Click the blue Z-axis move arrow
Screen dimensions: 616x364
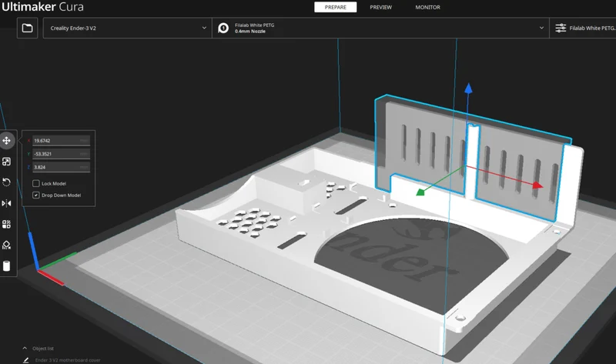[468, 88]
